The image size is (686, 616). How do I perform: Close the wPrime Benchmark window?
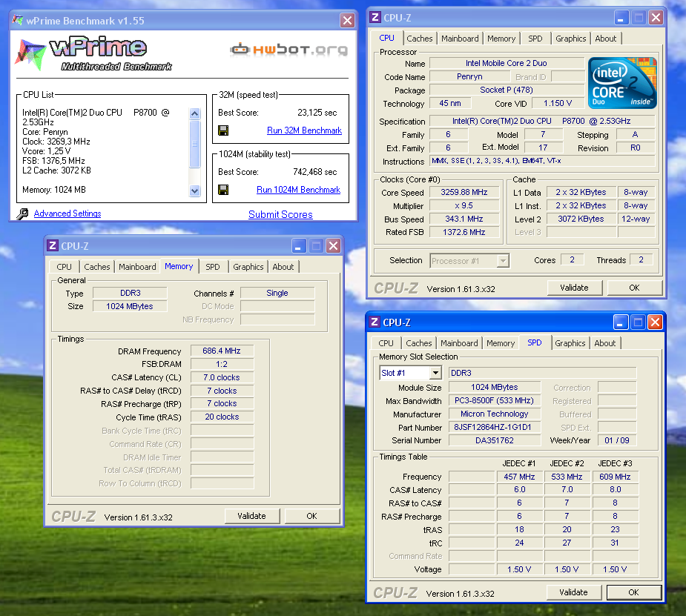click(x=347, y=20)
